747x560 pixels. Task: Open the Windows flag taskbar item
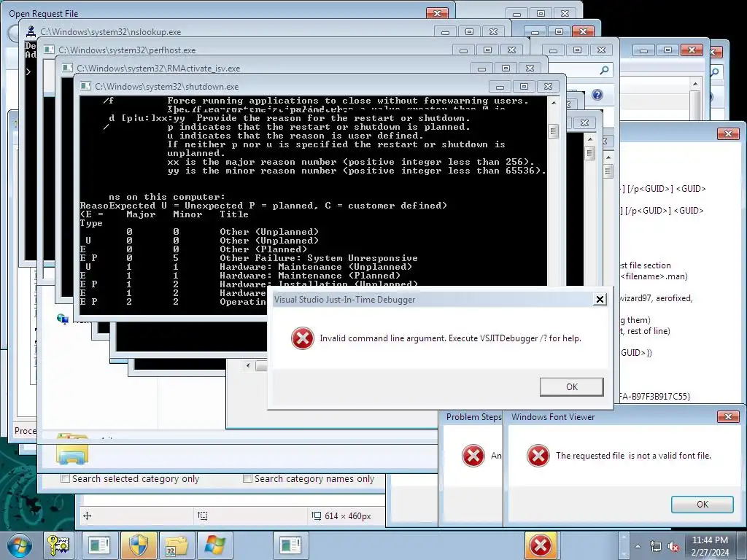pyautogui.click(x=214, y=545)
